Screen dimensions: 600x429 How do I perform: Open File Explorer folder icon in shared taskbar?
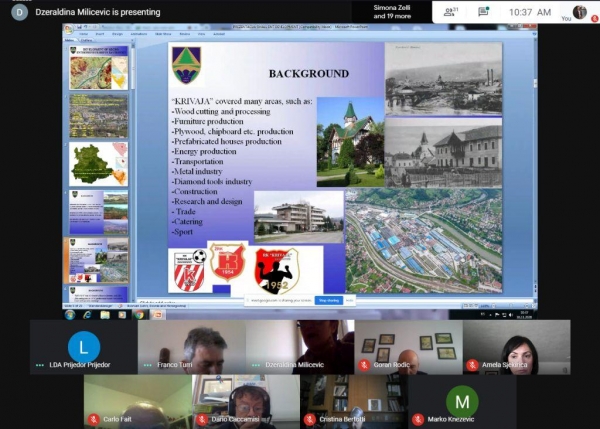(105, 315)
